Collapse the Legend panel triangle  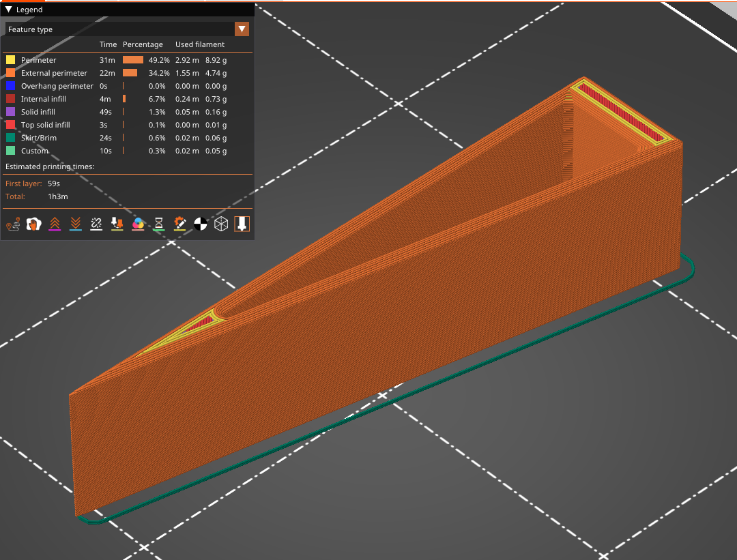pyautogui.click(x=8, y=10)
